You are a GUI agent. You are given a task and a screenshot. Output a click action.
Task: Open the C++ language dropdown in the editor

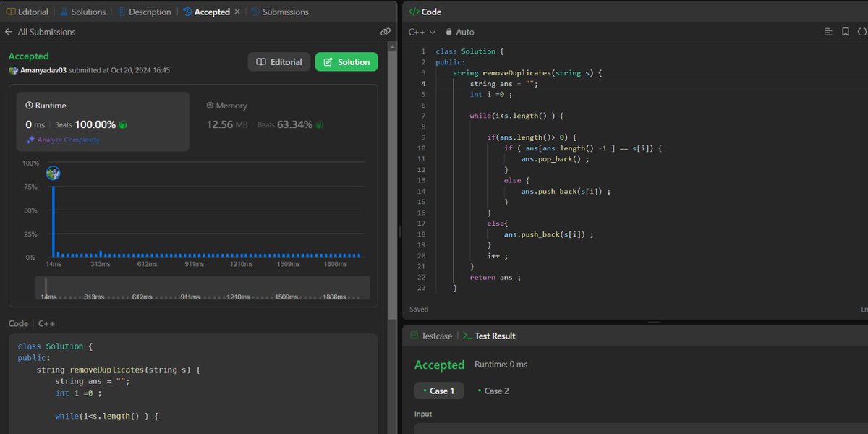coord(422,32)
